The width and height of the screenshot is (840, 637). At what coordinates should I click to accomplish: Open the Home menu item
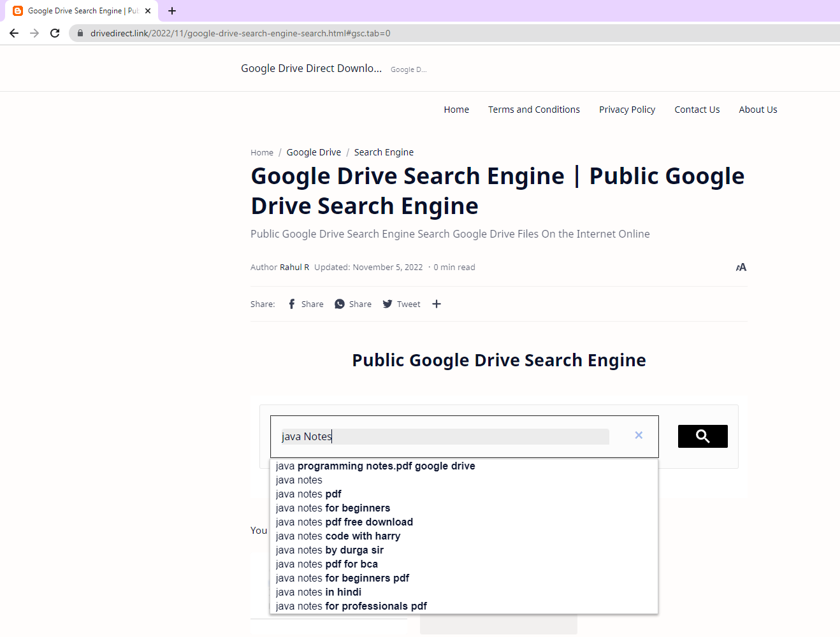pos(456,110)
